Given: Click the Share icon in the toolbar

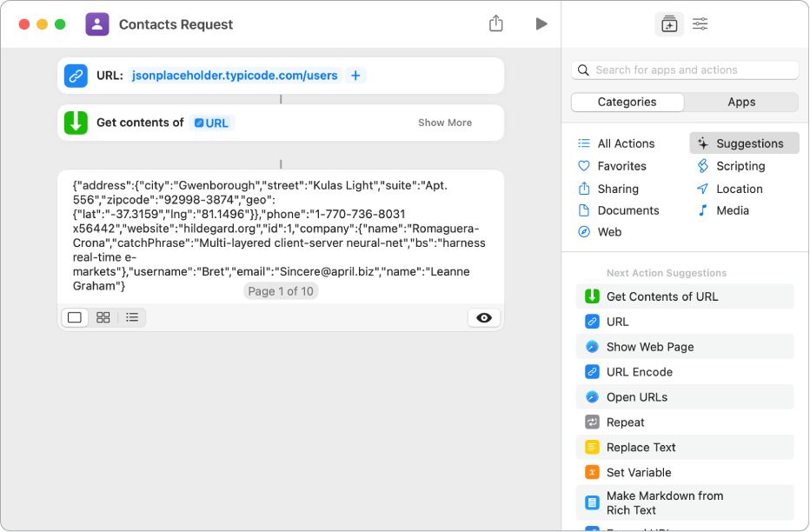Looking at the screenshot, I should (496, 23).
